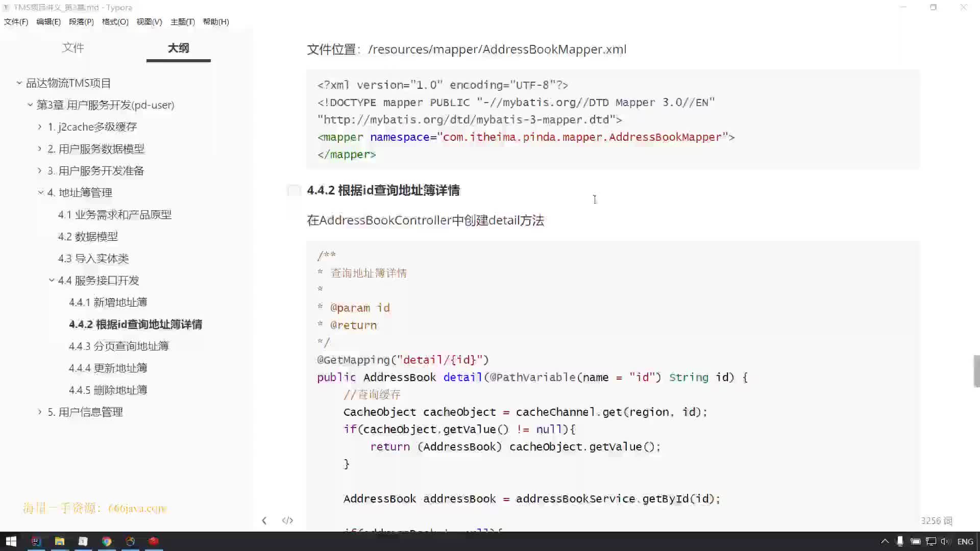Open Google Chrome from the taskbar
Image resolution: width=980 pixels, height=551 pixels.
107,541
